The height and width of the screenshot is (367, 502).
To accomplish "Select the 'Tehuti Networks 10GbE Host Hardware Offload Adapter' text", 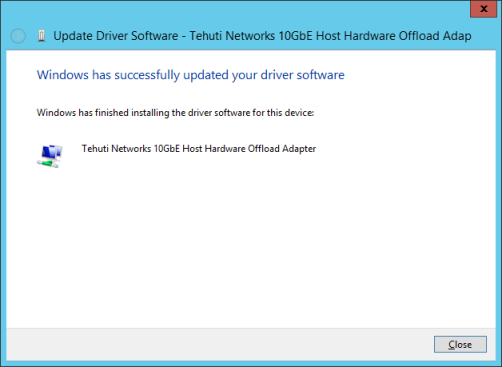I will pos(199,149).
